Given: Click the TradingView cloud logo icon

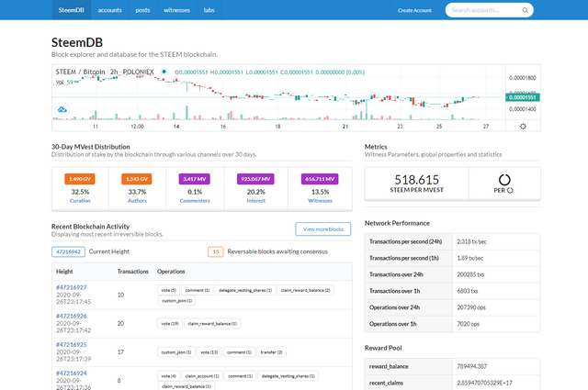Looking at the screenshot, I should tap(62, 109).
